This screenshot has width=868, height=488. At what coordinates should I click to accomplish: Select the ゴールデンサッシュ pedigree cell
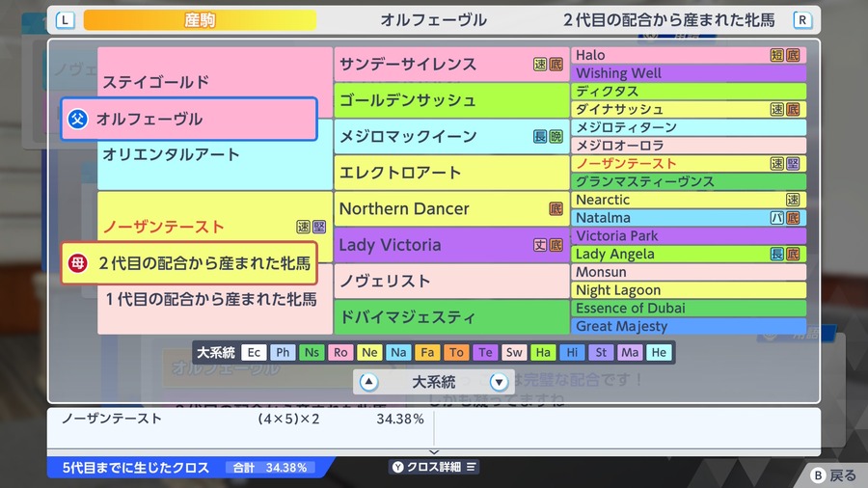coord(451,100)
